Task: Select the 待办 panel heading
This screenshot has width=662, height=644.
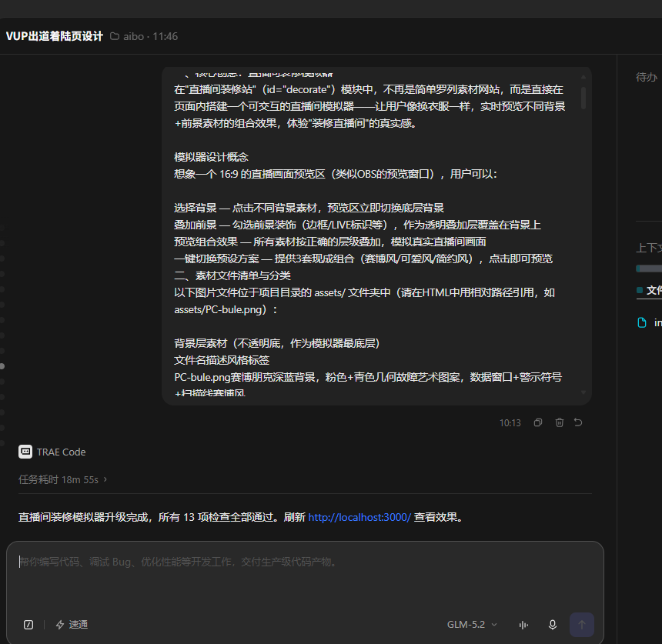Action: [647, 77]
